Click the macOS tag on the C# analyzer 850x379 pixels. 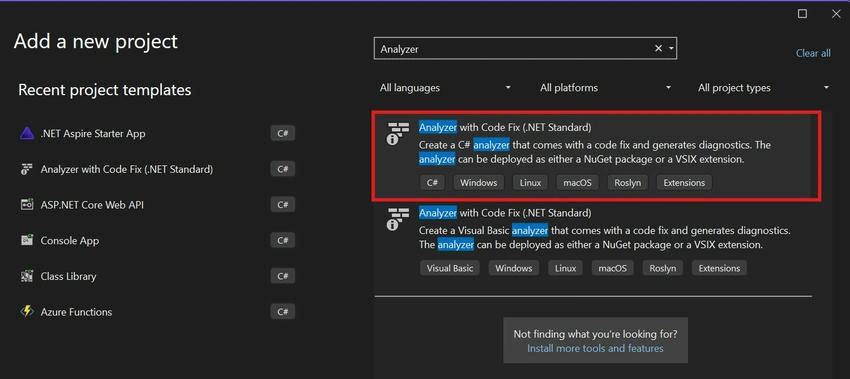point(577,183)
